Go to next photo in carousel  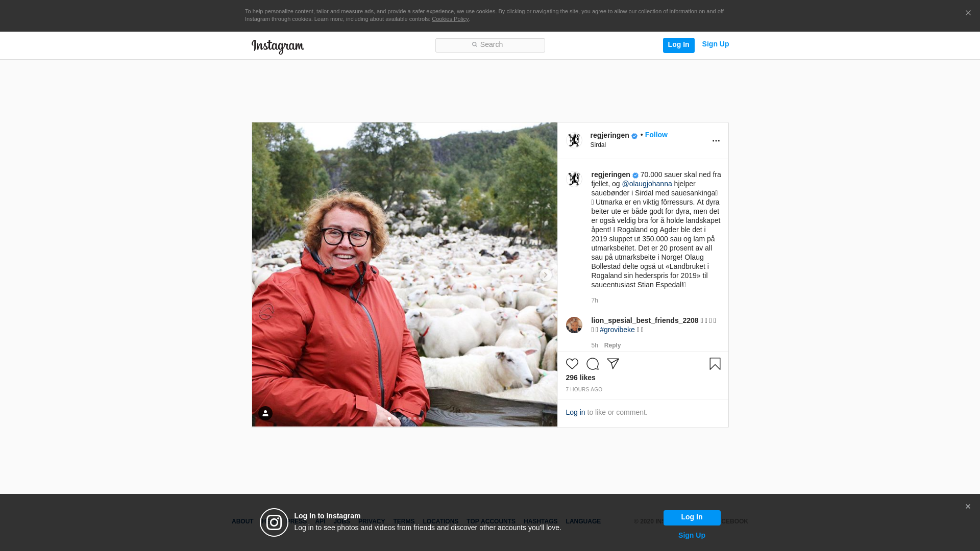545,275
